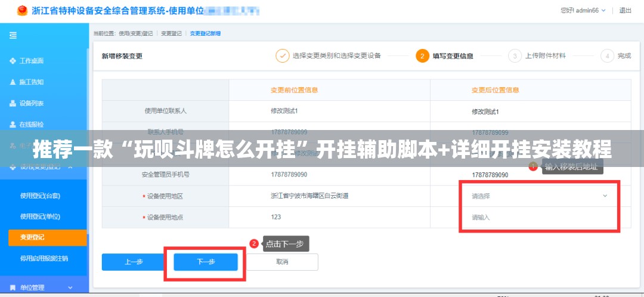Screen dimensions: 644x297
Task: Open 施工告知 in the sidebar
Action: click(x=32, y=82)
